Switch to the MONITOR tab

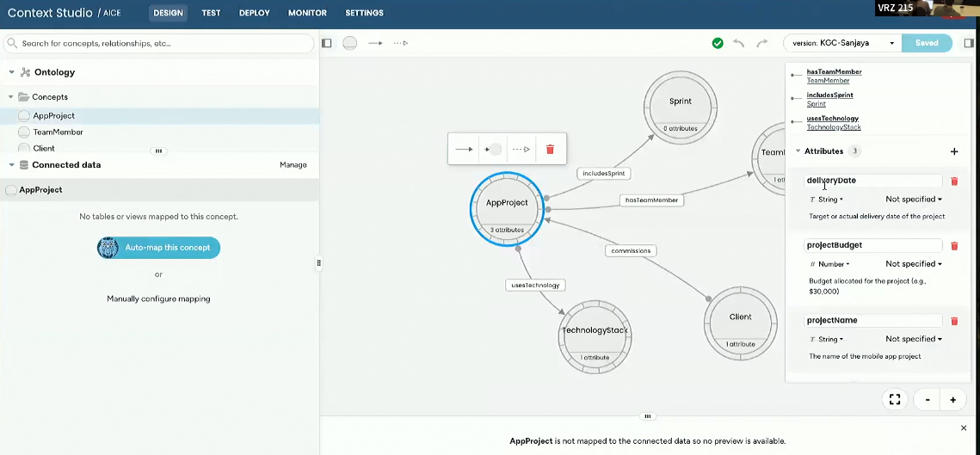tap(307, 13)
